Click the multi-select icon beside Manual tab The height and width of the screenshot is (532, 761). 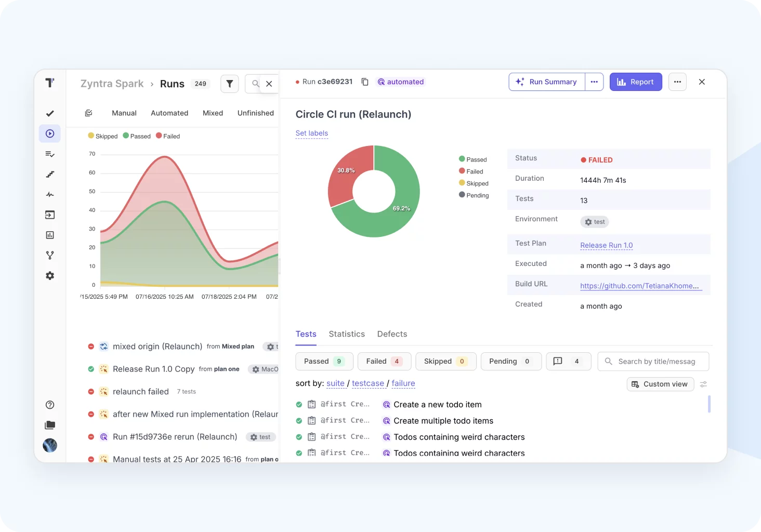coord(89,113)
